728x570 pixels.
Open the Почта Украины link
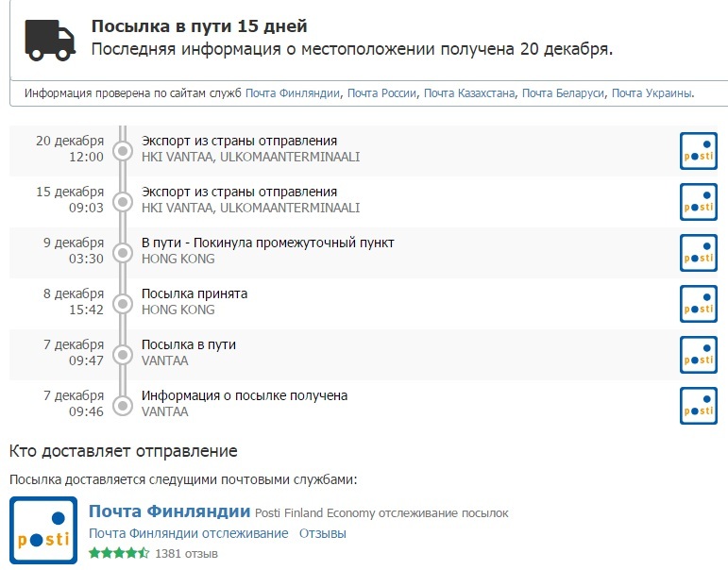pos(652,93)
